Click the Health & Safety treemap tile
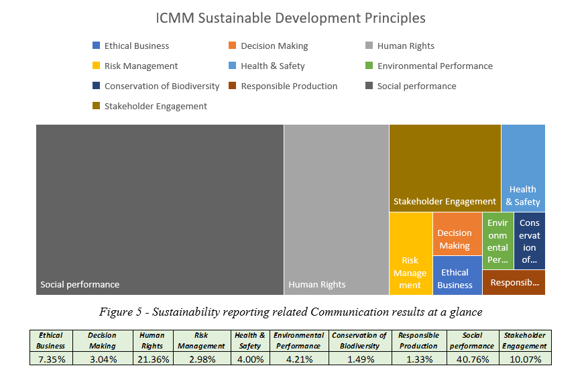Screen dimensions: 588x384 pos(523,168)
